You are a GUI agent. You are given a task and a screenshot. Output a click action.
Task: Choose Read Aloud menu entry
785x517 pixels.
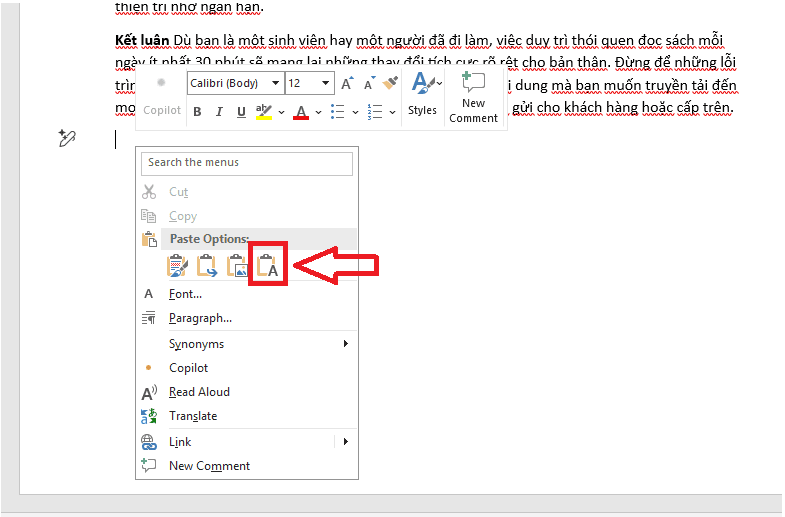pyautogui.click(x=199, y=392)
